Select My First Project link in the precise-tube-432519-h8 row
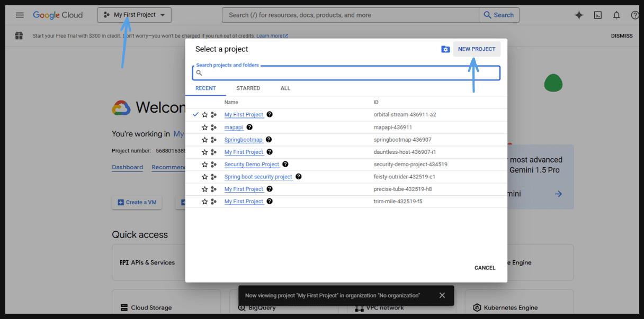 pos(244,189)
